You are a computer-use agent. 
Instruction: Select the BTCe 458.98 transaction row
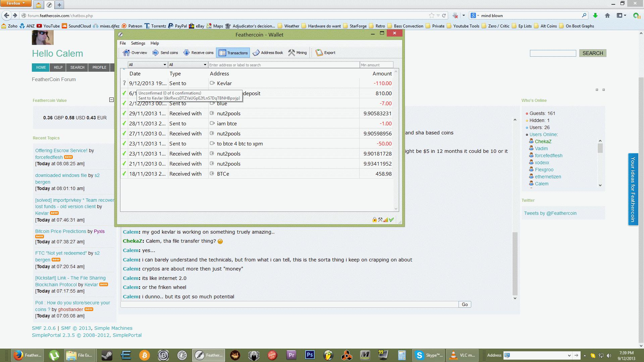pyautogui.click(x=257, y=174)
